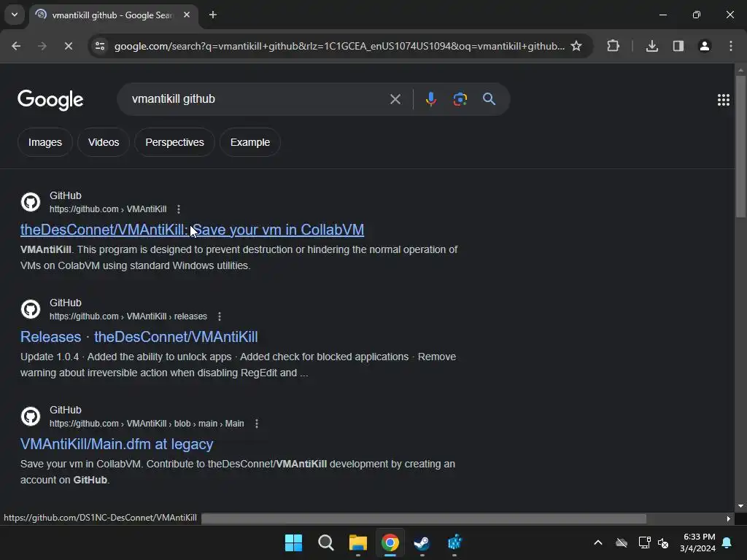Close the vmantikill github tab
This screenshot has height=560, width=747.
tap(187, 15)
